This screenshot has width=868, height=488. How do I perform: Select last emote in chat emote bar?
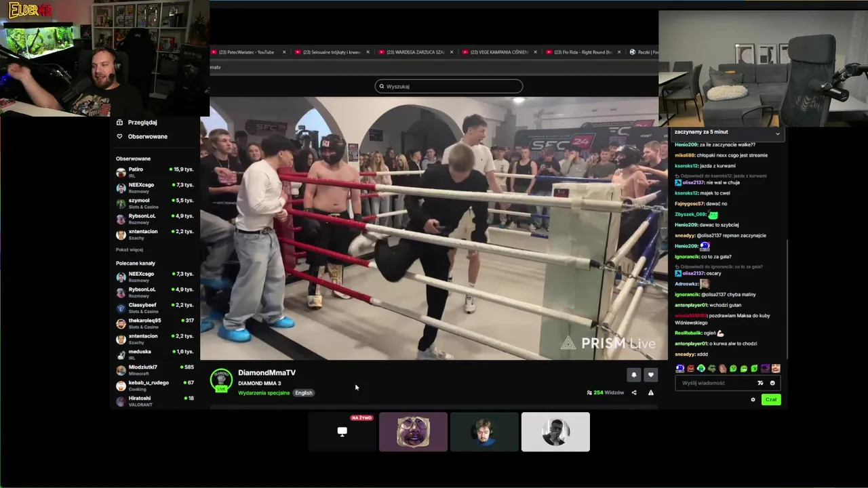tap(776, 369)
